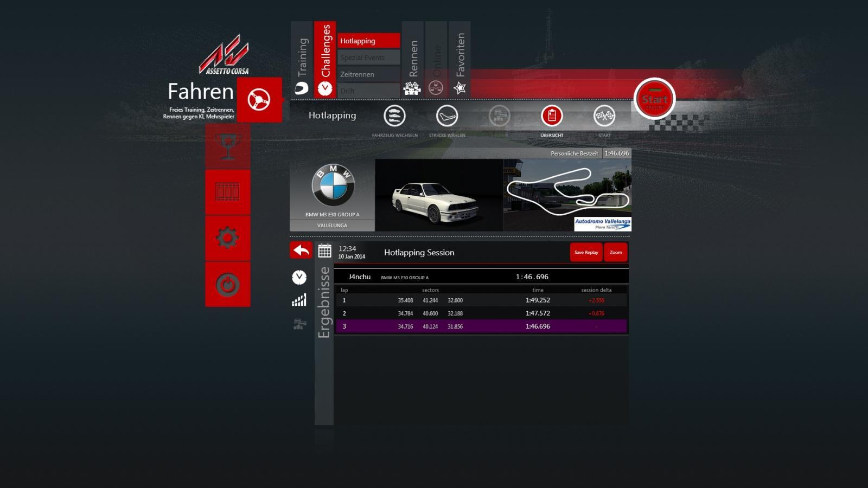Click the podium icon of Rennen tab
This screenshot has height=488, width=868.
point(412,88)
